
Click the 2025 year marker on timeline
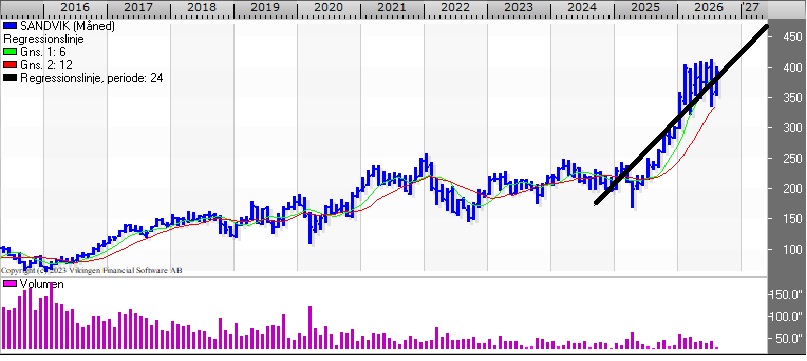click(645, 7)
